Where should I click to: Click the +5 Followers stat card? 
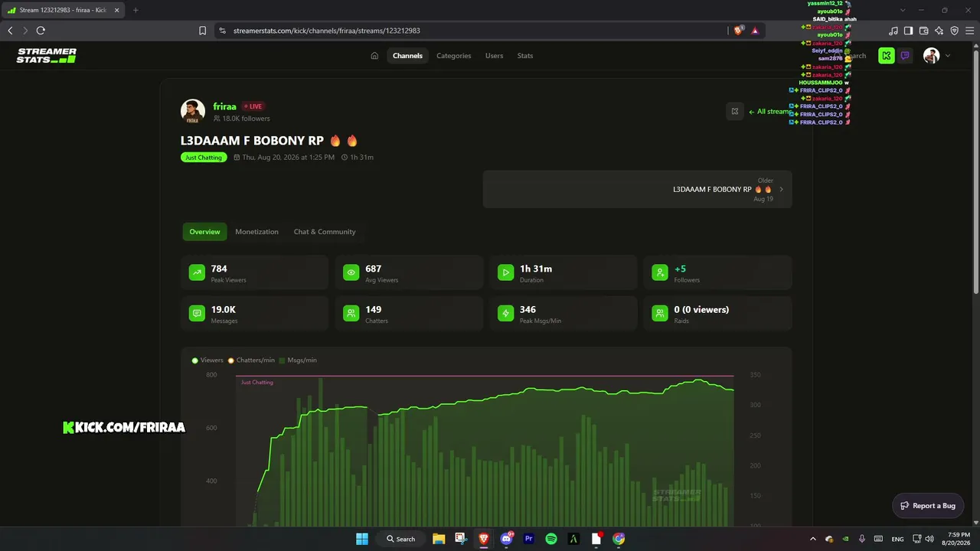(718, 273)
